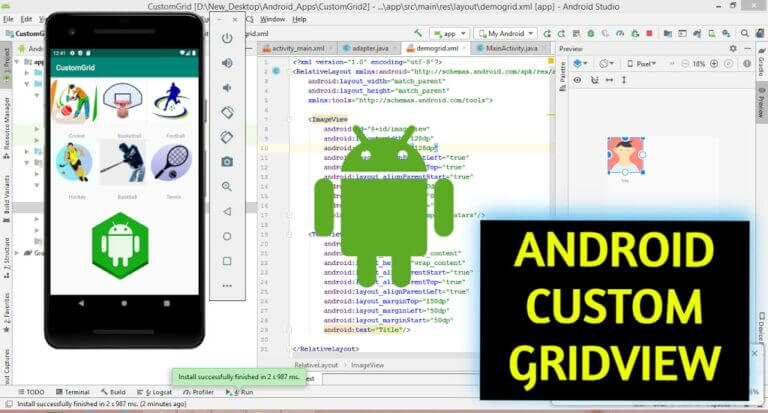Click the emulator home circle icon
This screenshot has height=413, width=768.
pyautogui.click(x=227, y=236)
